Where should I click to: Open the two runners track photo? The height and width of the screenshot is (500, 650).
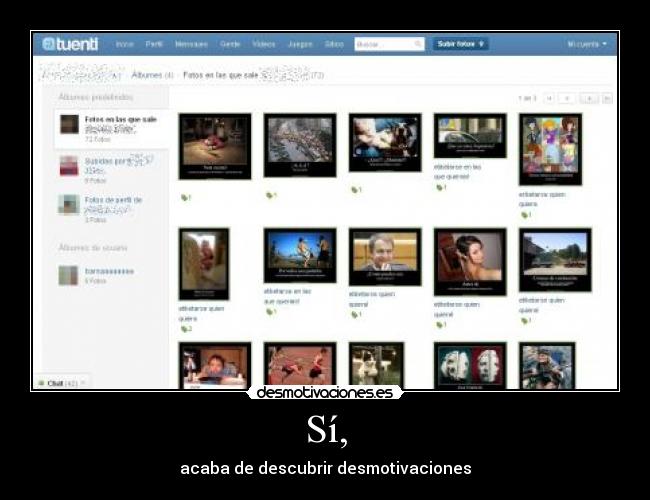coord(300,366)
